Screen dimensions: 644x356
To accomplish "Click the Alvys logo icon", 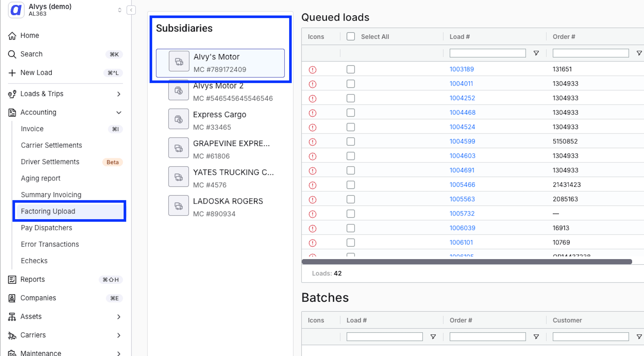I will click(16, 10).
